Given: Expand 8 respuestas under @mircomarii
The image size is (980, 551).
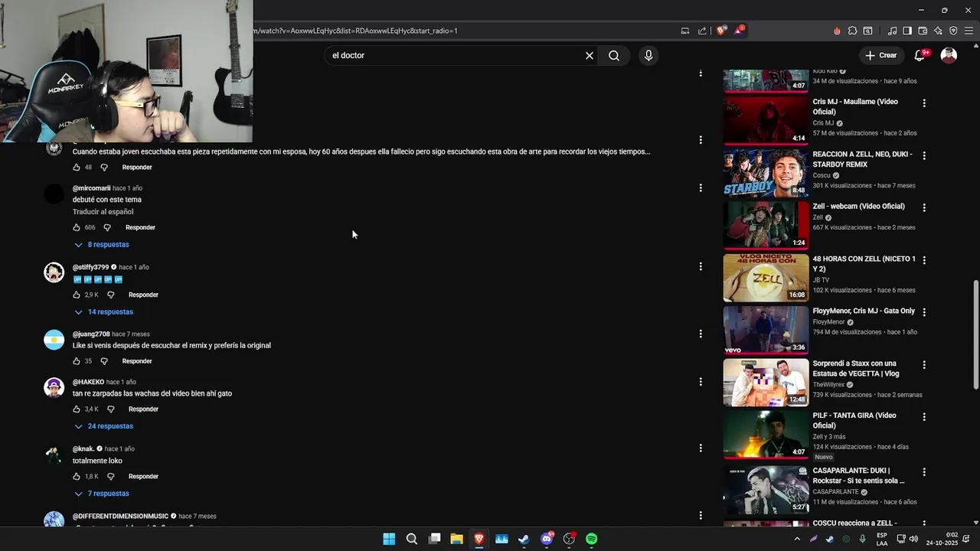Looking at the screenshot, I should point(102,245).
